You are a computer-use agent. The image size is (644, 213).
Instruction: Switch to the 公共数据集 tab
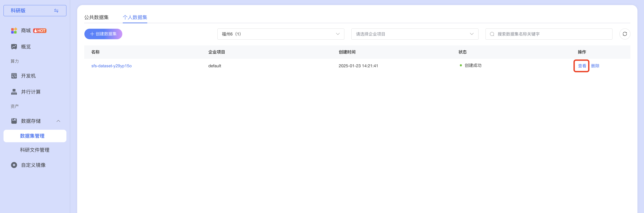96,17
